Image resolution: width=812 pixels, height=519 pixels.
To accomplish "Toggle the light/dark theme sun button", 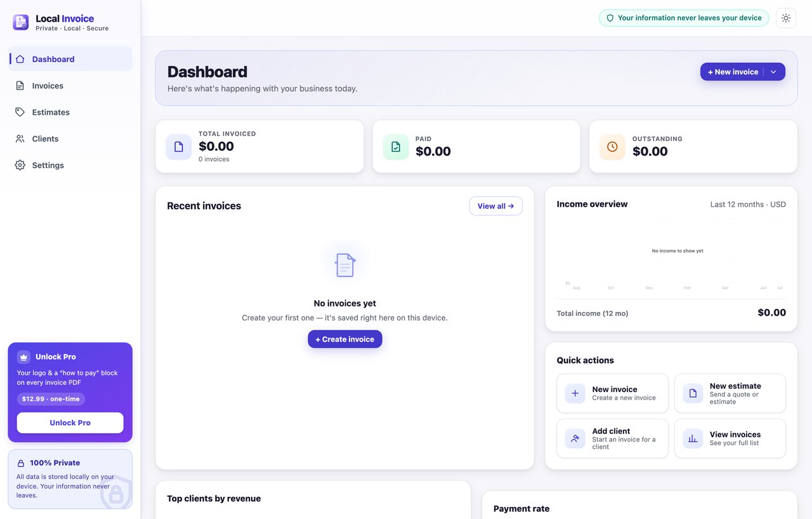I will pyautogui.click(x=786, y=18).
